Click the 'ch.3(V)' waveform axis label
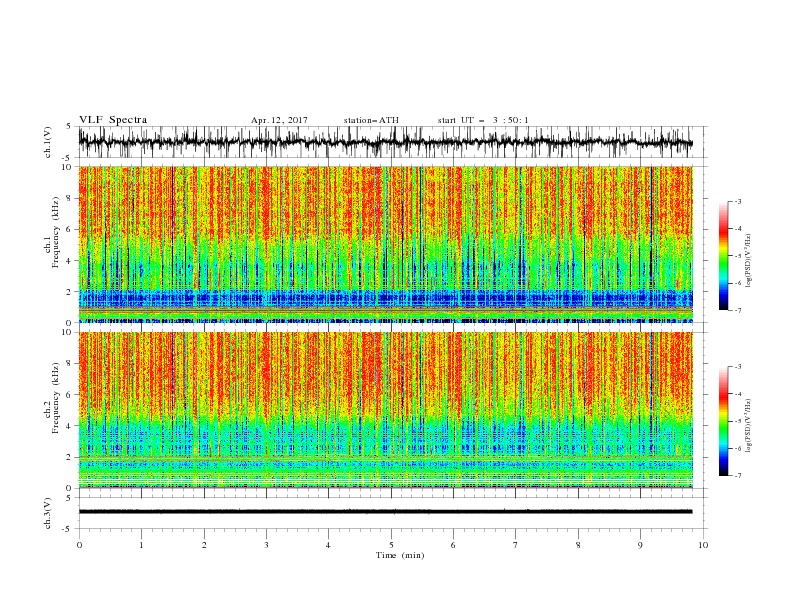Viewport: 792px width, 612px height. (x=48, y=513)
